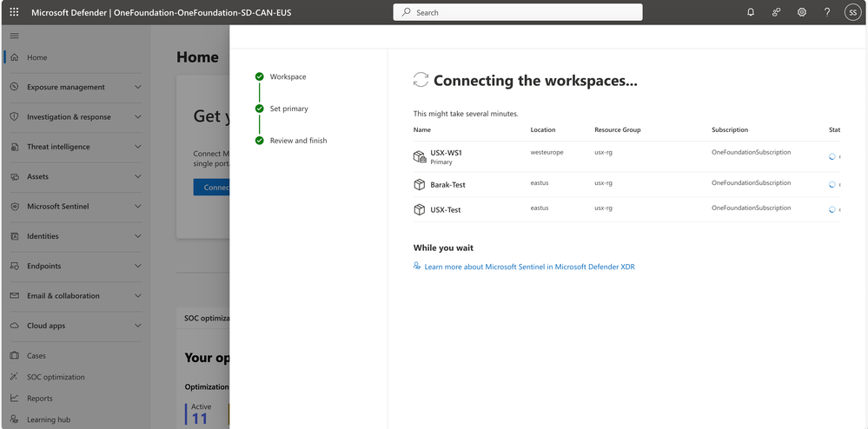Open Learning hub in the navigation menu
This screenshot has height=429, width=868.
[49, 419]
